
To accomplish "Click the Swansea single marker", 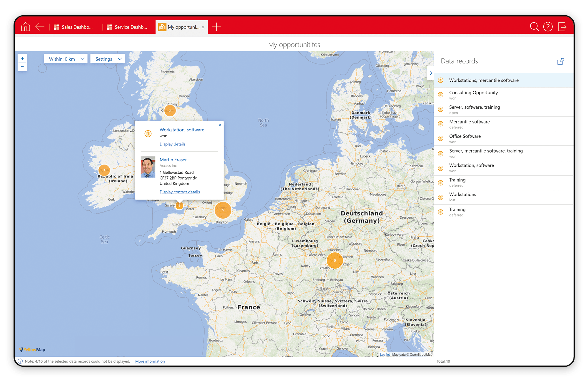I will pyautogui.click(x=179, y=206).
